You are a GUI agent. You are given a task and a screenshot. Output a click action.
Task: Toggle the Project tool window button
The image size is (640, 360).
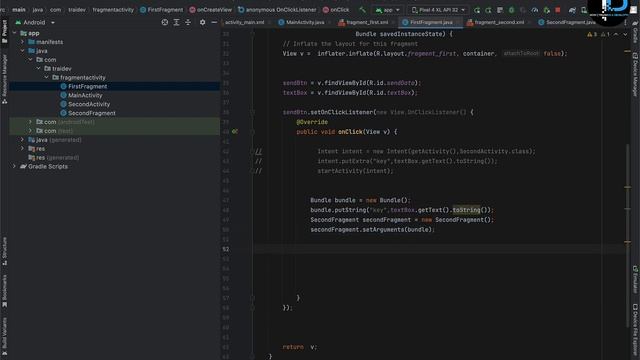[4, 31]
